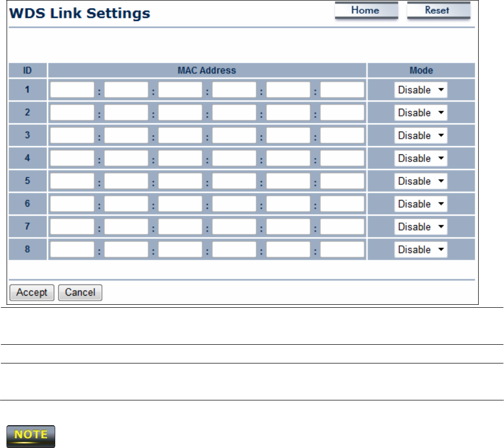This screenshot has width=504, height=448.
Task: Click the MAC Address column header
Action: (x=207, y=70)
